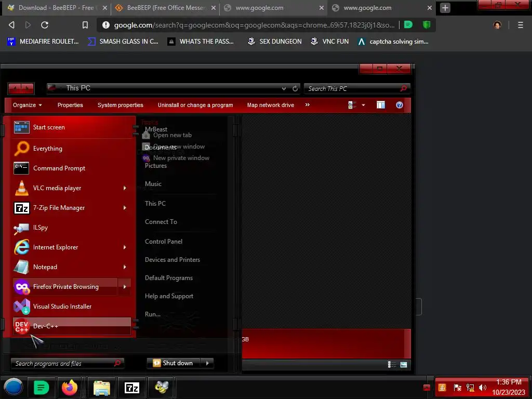This screenshot has height=399, width=532.
Task: Launch Visual Studio Installer
Action: pos(71,307)
